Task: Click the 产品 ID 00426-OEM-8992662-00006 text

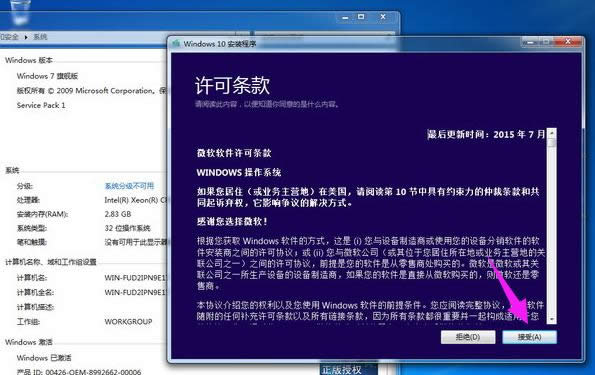Action: [x=79, y=372]
